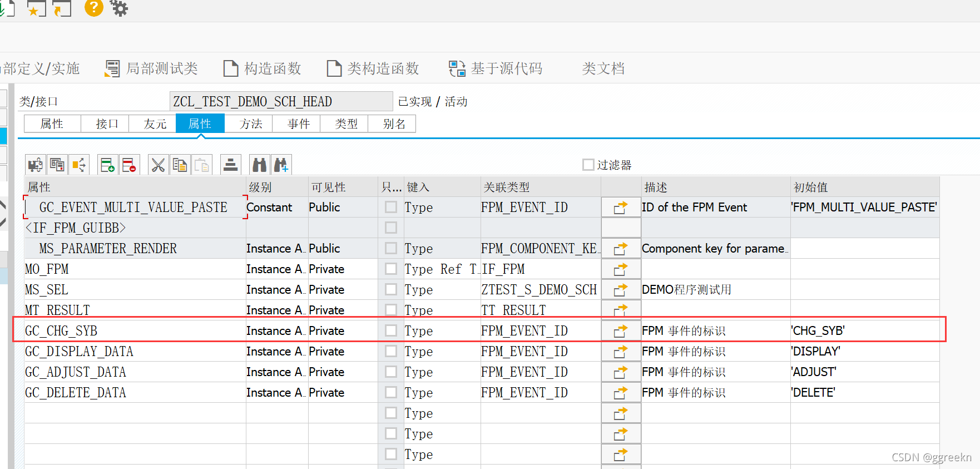Click the <IF_FPM_GUIBB> interface row
This screenshot has height=469, width=980.
tap(135, 228)
